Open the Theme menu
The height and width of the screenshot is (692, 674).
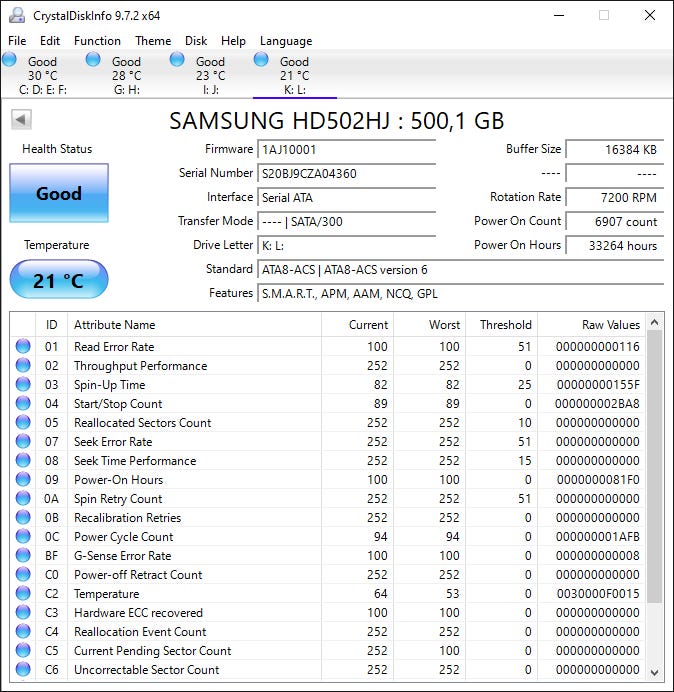pos(153,41)
